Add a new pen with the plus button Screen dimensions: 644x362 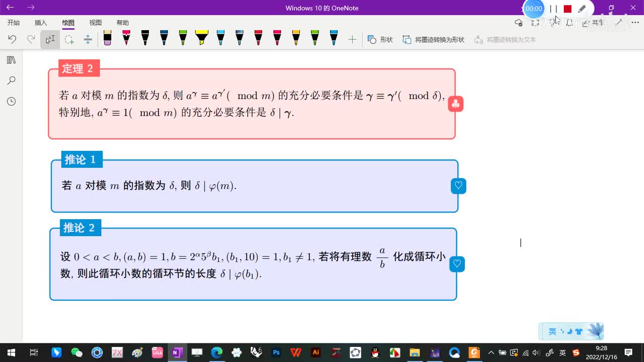pyautogui.click(x=352, y=39)
